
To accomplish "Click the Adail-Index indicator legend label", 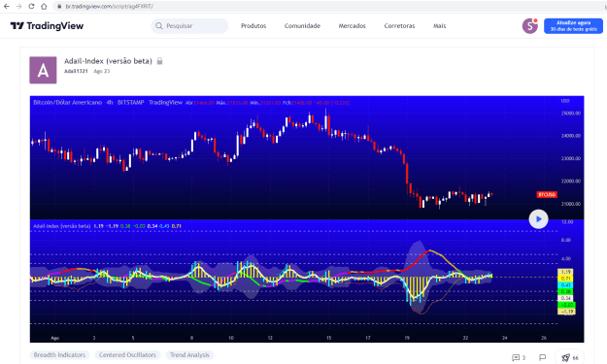I will click(x=62, y=226).
